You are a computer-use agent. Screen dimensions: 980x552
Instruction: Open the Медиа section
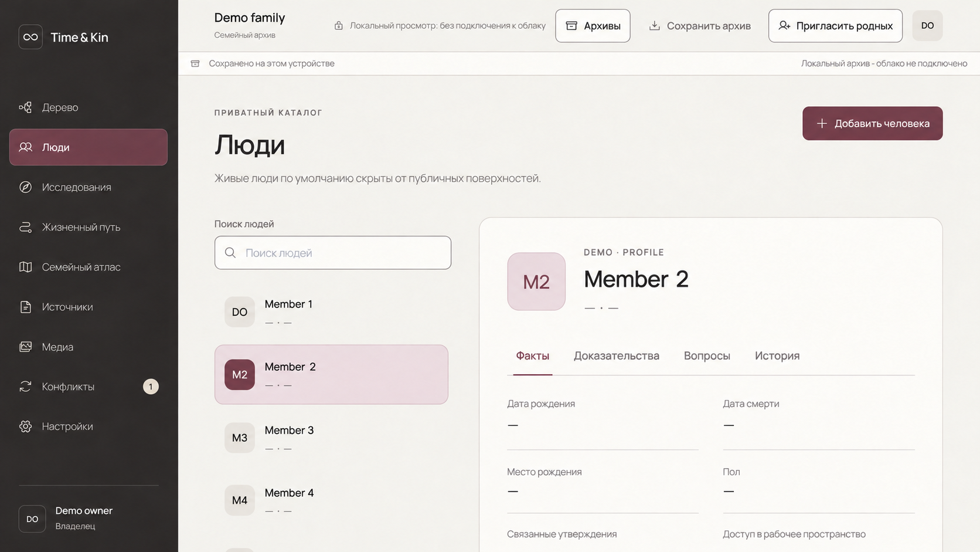click(x=89, y=347)
